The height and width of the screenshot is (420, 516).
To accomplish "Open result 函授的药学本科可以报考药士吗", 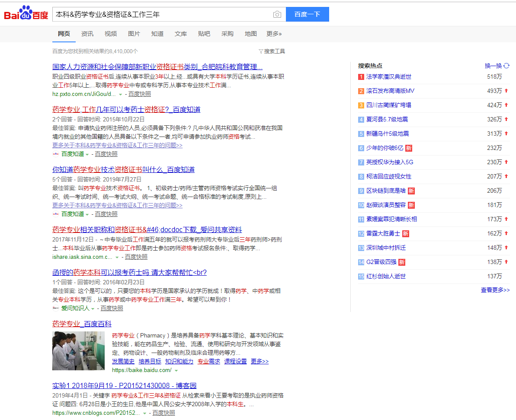I will (129, 273).
